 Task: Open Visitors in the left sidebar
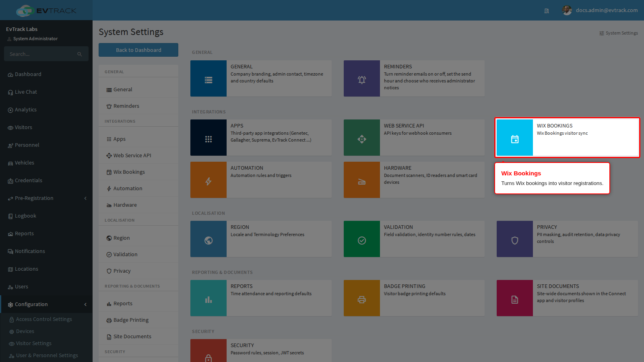(x=46, y=128)
